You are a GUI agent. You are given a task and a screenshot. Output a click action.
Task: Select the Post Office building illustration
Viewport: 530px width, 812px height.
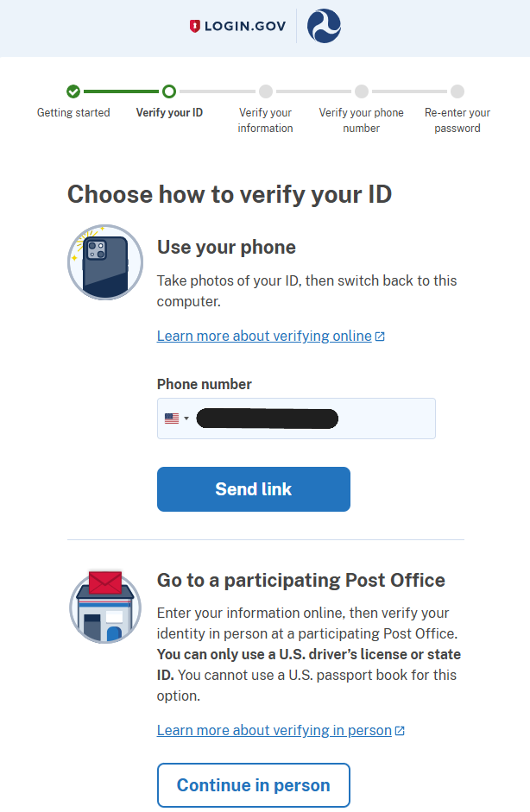(104, 607)
